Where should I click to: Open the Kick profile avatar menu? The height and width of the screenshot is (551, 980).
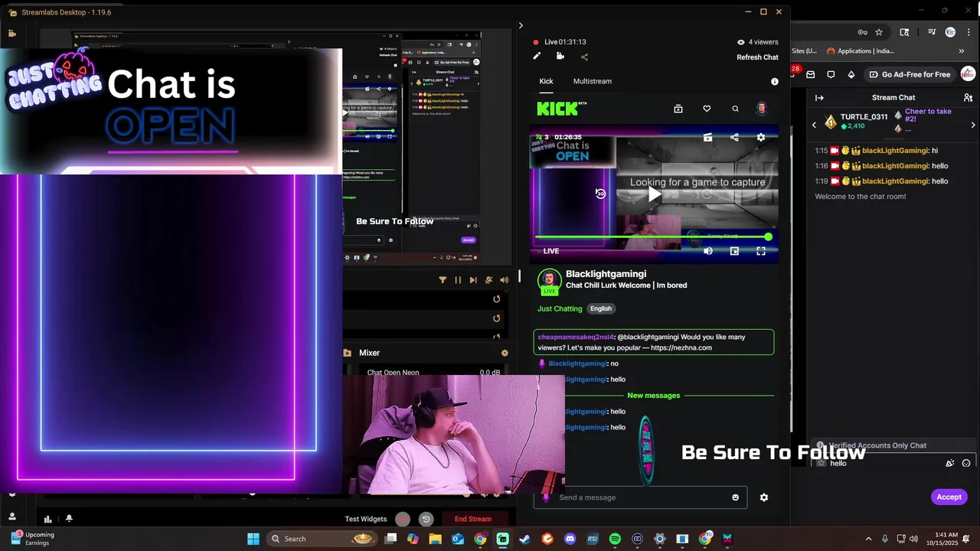click(x=761, y=109)
